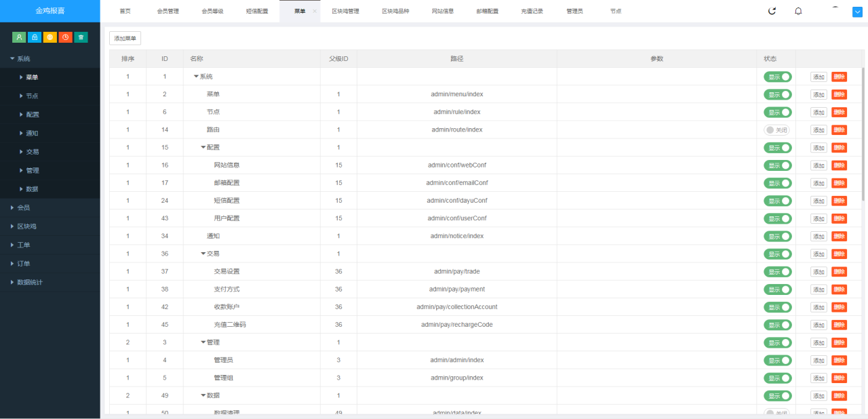Turn off the 显示 toggle for 网站信息 row
Screen dimensions: 868x419
click(x=777, y=165)
